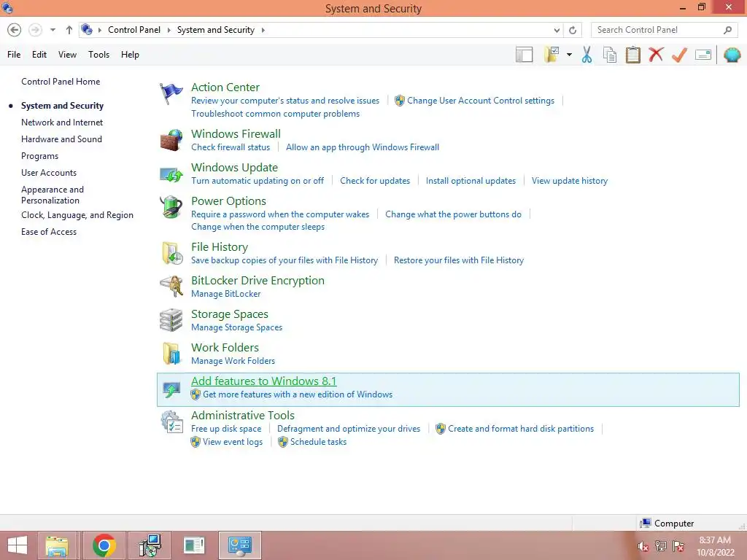Viewport: 747px width, 560px height.
Task: Click Defragment and optimize your drives
Action: (x=349, y=429)
